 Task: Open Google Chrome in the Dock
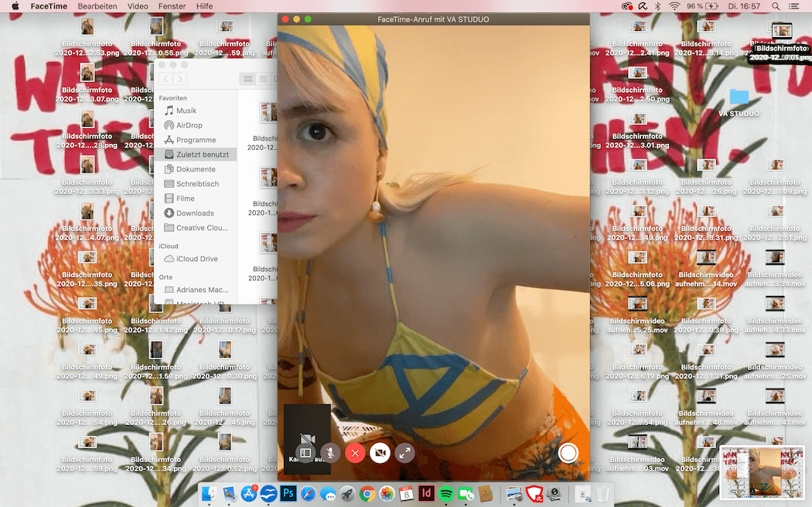(x=367, y=493)
